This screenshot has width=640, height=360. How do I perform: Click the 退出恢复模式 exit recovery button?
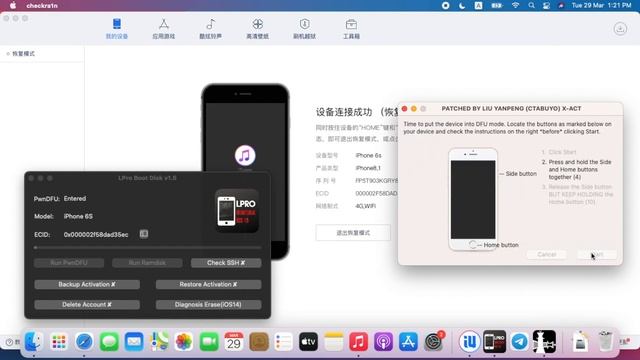[x=353, y=233]
